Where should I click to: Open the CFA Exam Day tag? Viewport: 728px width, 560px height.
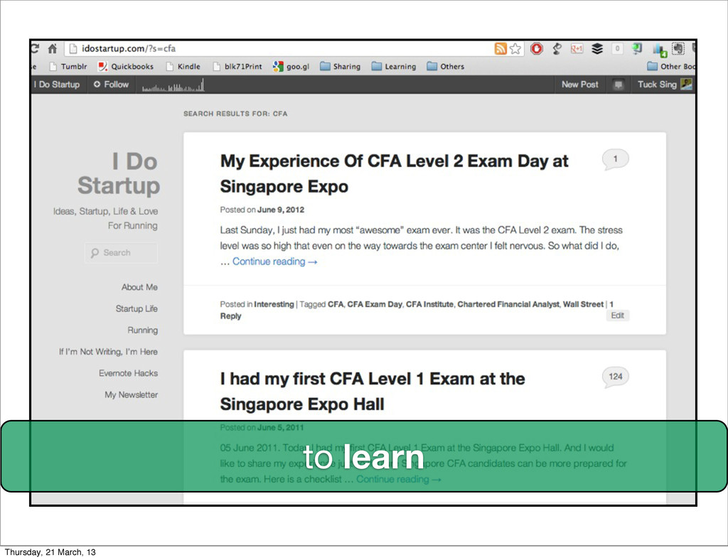tap(375, 304)
